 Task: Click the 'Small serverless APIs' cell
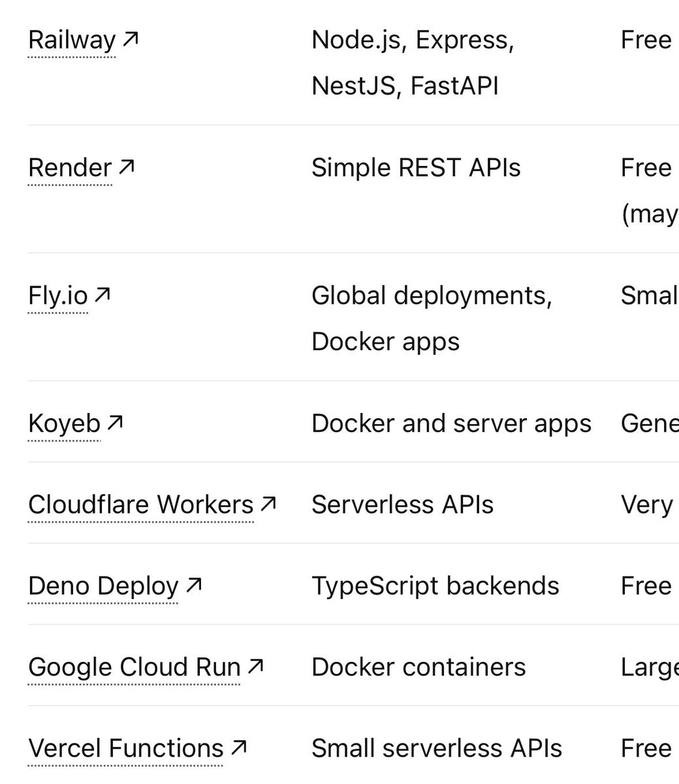(x=437, y=748)
